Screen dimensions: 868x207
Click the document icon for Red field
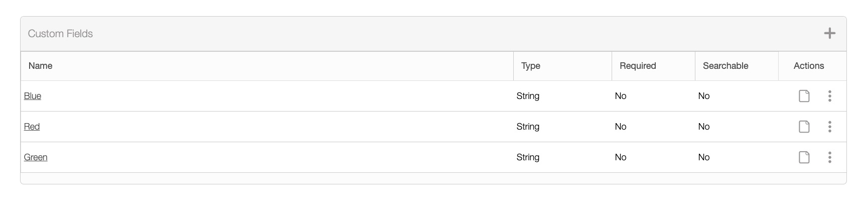point(804,127)
